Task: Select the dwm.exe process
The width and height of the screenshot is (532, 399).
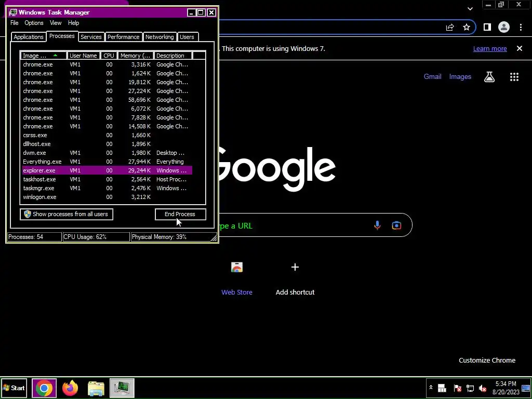Action: coord(107,153)
